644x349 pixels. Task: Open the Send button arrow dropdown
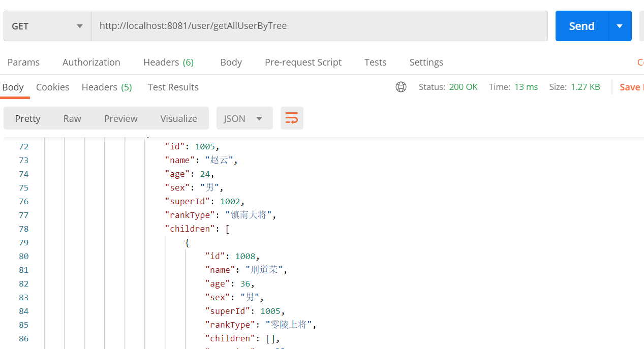(620, 26)
